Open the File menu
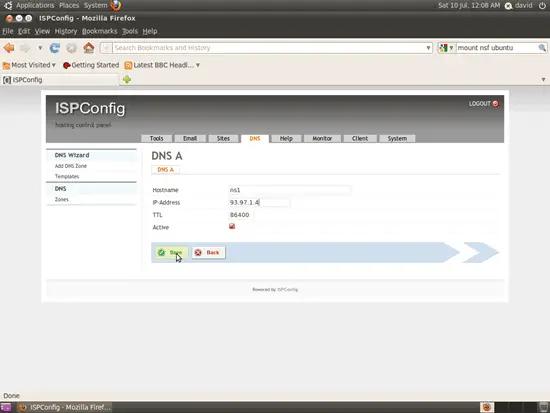 pyautogui.click(x=8, y=31)
